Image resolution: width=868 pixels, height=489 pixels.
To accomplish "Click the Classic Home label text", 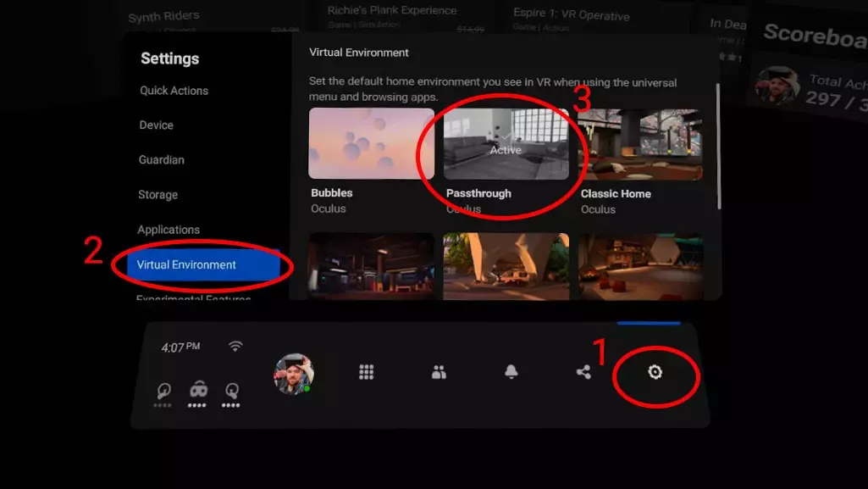I will (x=616, y=194).
